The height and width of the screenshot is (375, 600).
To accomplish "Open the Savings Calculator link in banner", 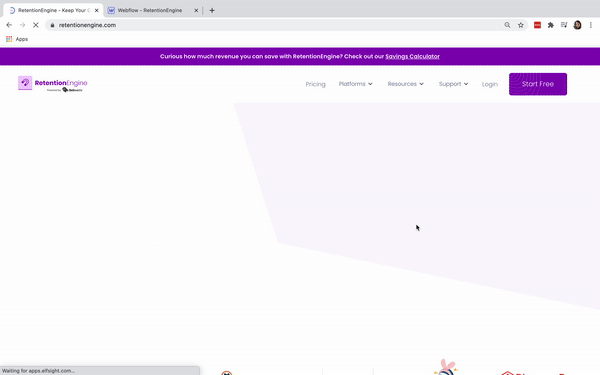I will [x=412, y=56].
